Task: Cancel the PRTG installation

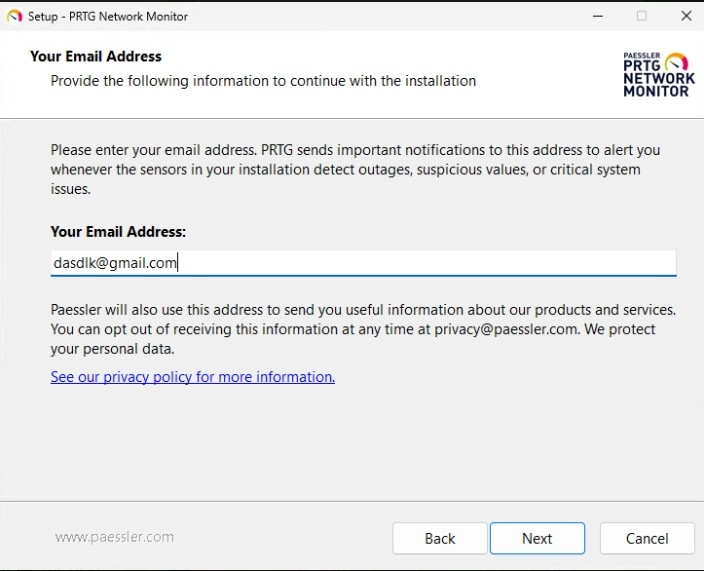Action: coord(646,538)
